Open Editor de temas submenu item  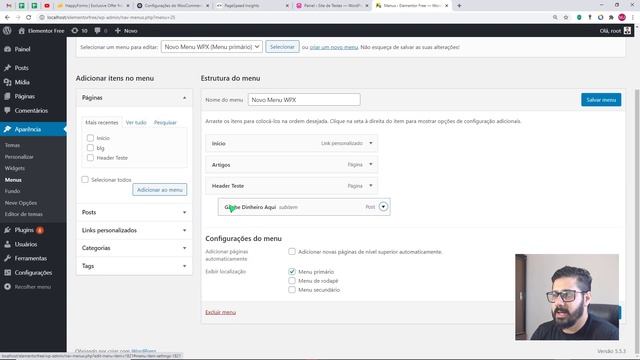[24, 214]
